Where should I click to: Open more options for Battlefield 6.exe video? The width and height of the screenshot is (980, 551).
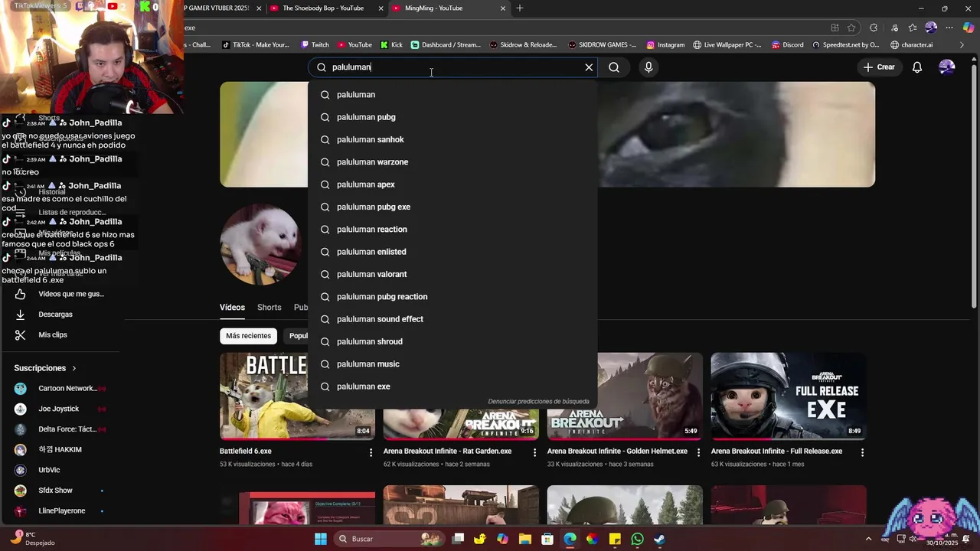click(x=371, y=453)
